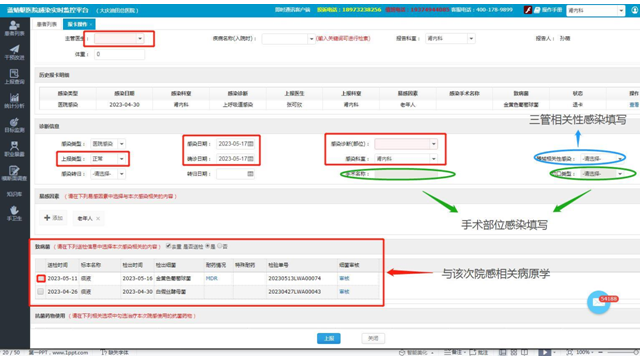Image resolution: width=640 pixels, height=360 pixels.
Task: Switch to normal view icon in the status bar
Action: pos(502,352)
